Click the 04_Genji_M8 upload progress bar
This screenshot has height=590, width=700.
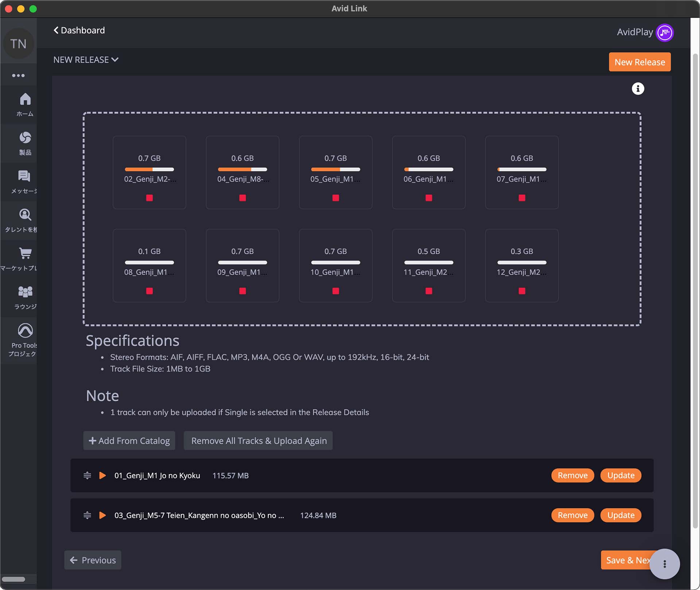pyautogui.click(x=242, y=170)
